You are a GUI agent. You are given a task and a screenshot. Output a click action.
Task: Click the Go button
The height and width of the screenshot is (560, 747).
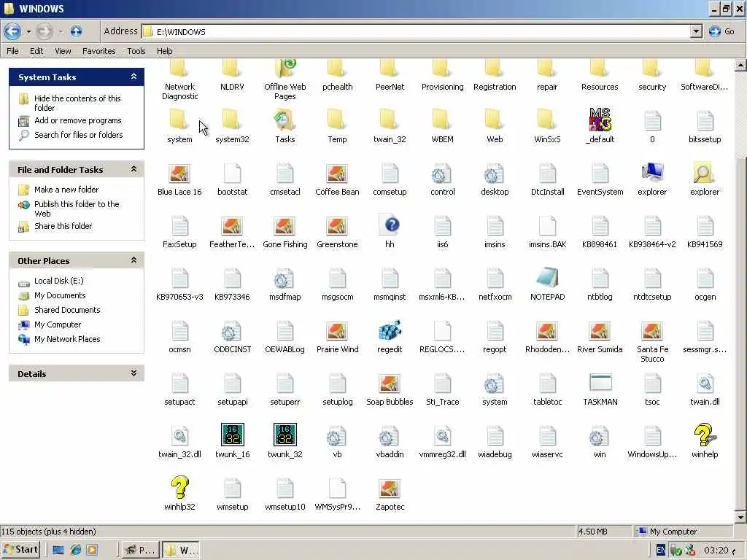point(721,31)
